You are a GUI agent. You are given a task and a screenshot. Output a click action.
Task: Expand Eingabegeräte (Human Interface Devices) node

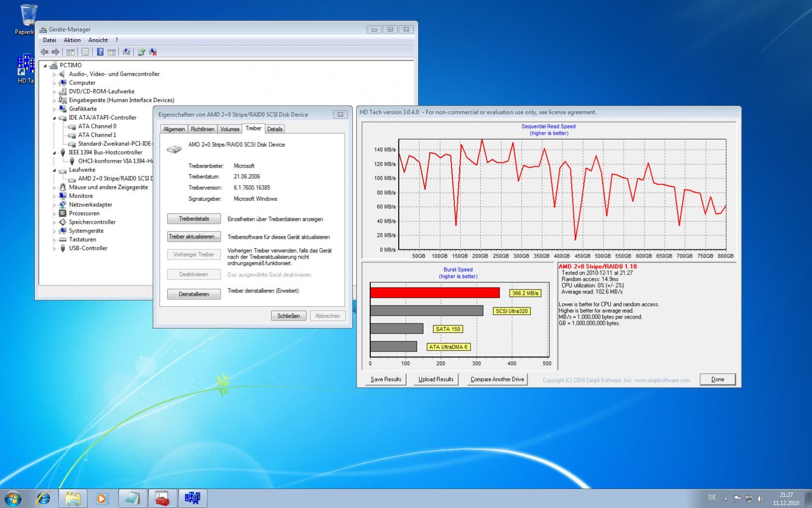pos(54,100)
